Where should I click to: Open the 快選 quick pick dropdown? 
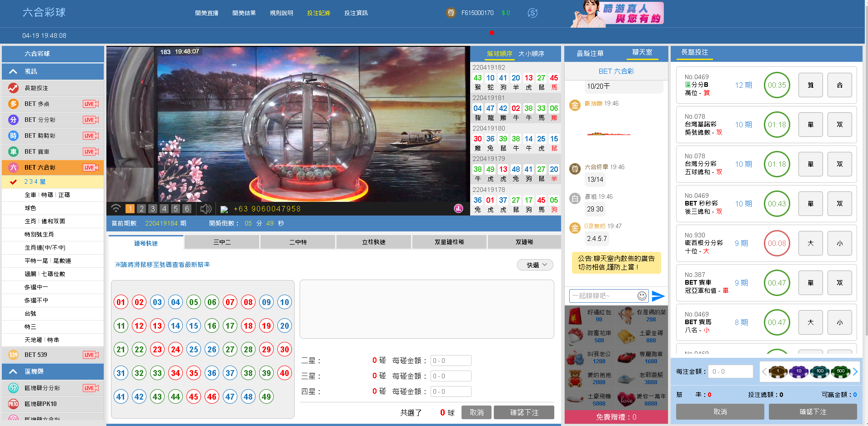coord(535,265)
